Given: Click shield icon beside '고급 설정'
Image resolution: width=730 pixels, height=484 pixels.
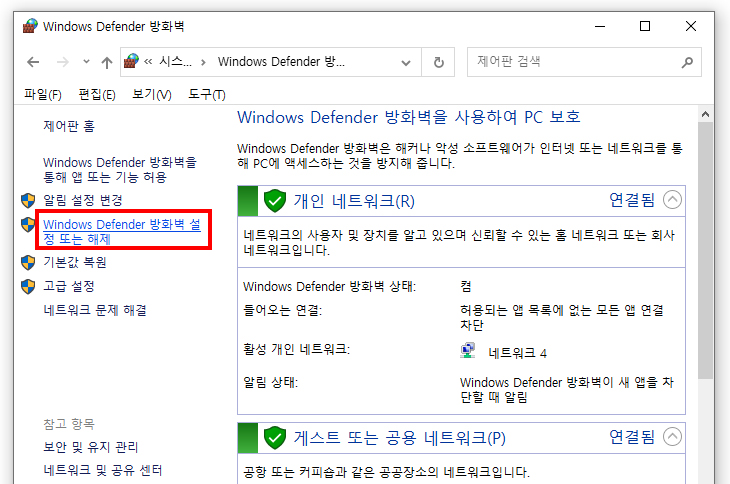Looking at the screenshot, I should point(28,286).
